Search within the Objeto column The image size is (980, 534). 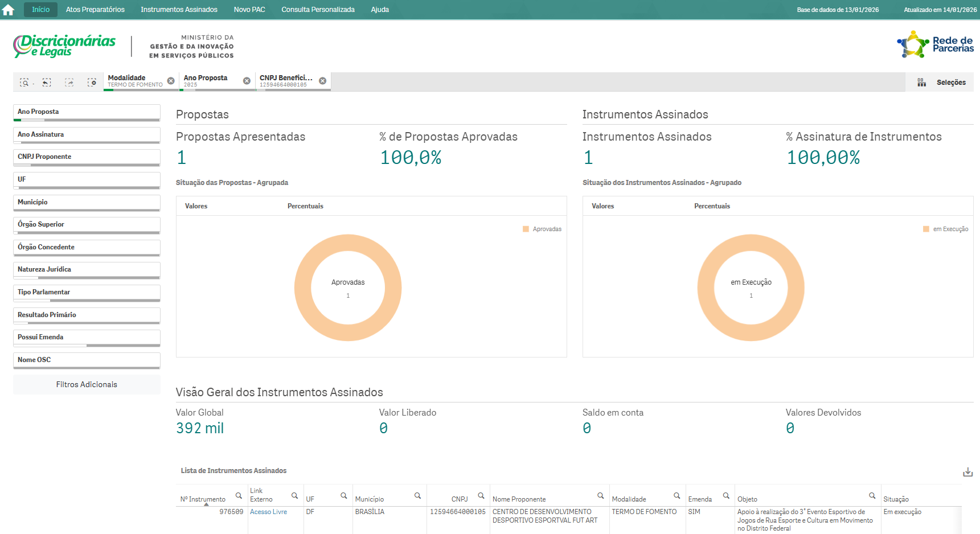click(872, 496)
